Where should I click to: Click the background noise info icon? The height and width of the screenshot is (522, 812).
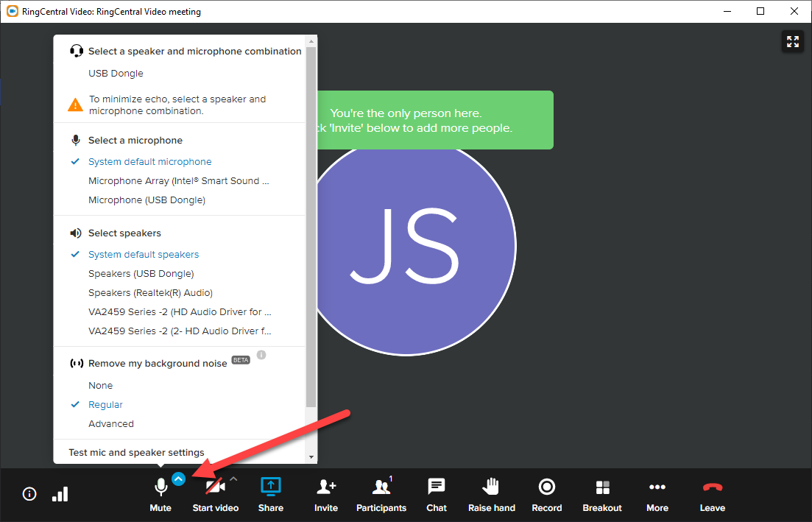(261, 355)
